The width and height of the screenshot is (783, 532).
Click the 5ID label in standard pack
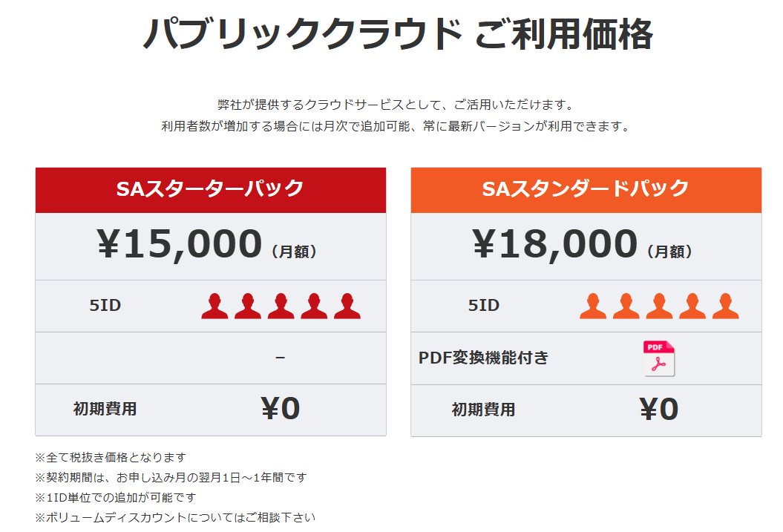483,305
